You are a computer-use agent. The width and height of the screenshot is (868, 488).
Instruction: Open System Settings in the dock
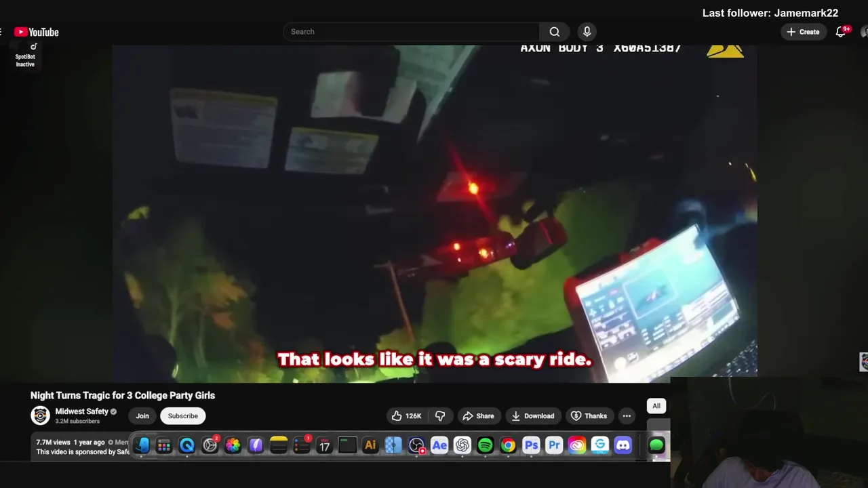[210, 445]
